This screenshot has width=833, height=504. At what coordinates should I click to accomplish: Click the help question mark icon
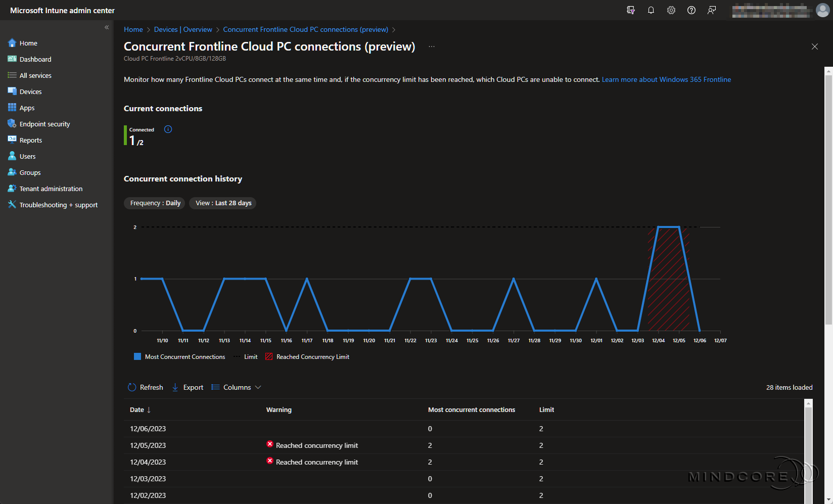click(691, 10)
